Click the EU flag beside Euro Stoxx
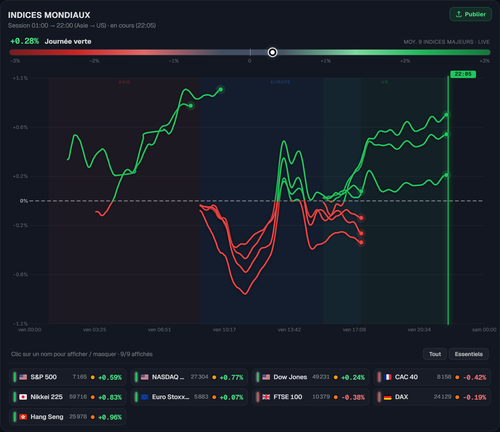The width and height of the screenshot is (500, 432). (144, 397)
